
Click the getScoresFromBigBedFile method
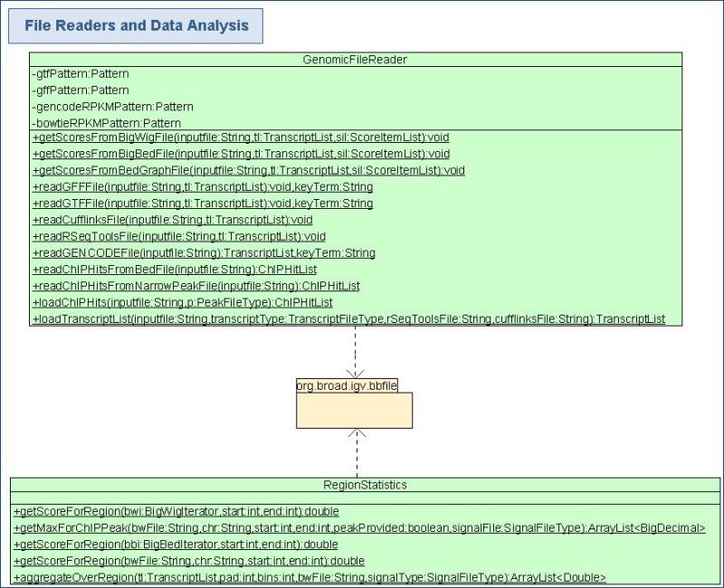click(x=241, y=154)
